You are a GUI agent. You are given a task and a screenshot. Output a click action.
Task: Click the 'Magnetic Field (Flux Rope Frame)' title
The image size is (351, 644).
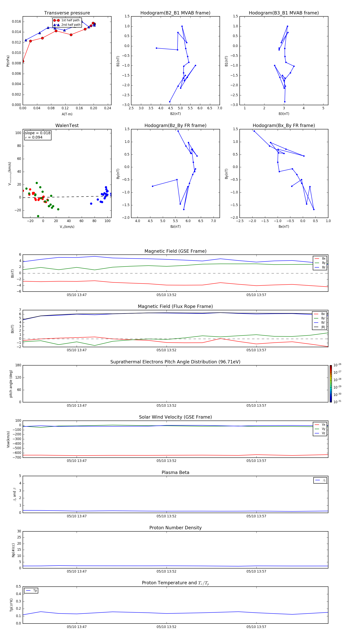[175, 307]
